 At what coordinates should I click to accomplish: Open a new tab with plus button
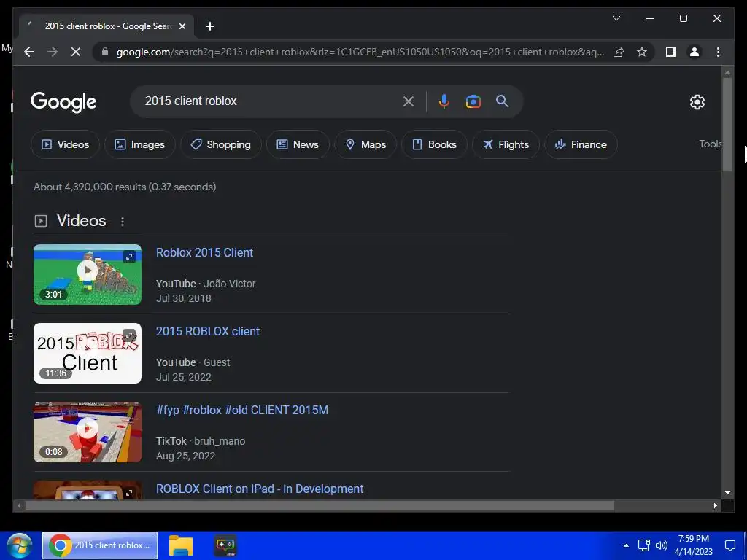pos(209,26)
